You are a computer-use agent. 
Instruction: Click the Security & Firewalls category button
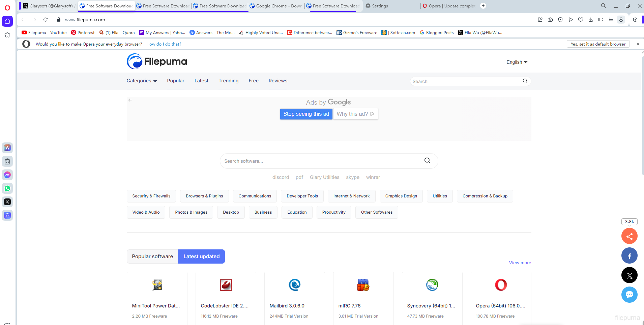pyautogui.click(x=151, y=196)
